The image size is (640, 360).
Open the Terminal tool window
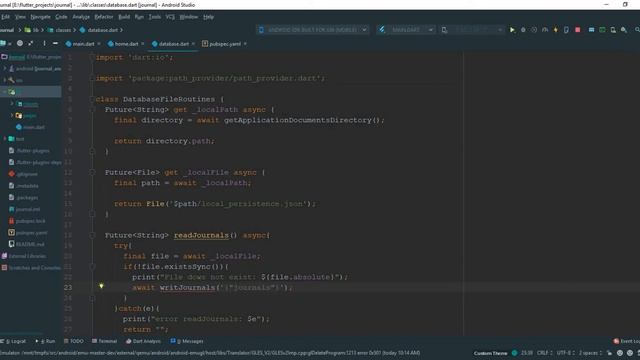click(104, 341)
